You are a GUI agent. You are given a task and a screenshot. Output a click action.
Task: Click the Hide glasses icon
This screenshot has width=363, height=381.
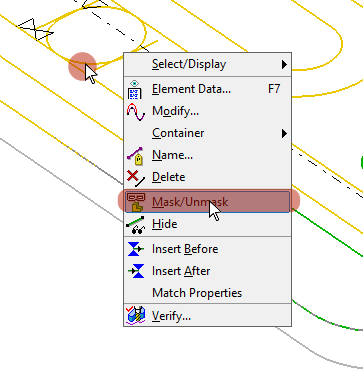136,225
